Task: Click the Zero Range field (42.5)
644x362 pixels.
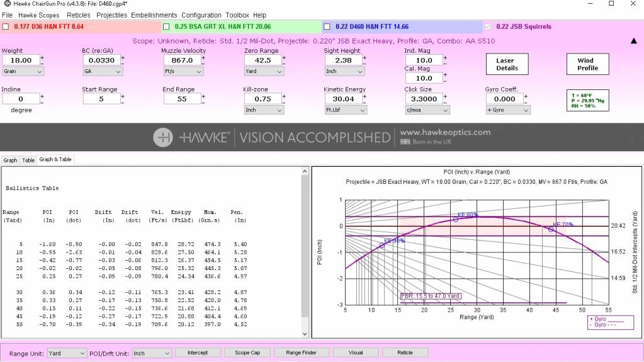Action: point(263,60)
